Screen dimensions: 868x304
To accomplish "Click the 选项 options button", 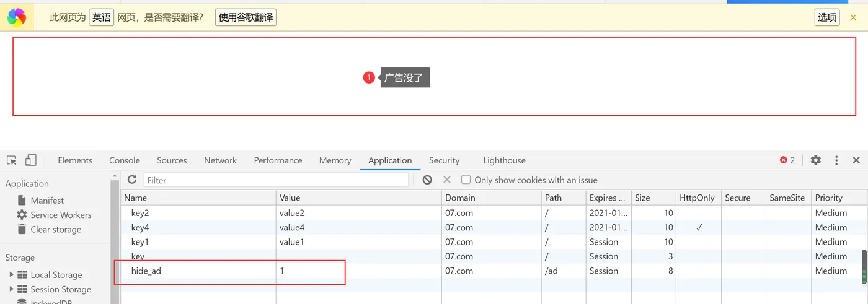I will point(827,17).
